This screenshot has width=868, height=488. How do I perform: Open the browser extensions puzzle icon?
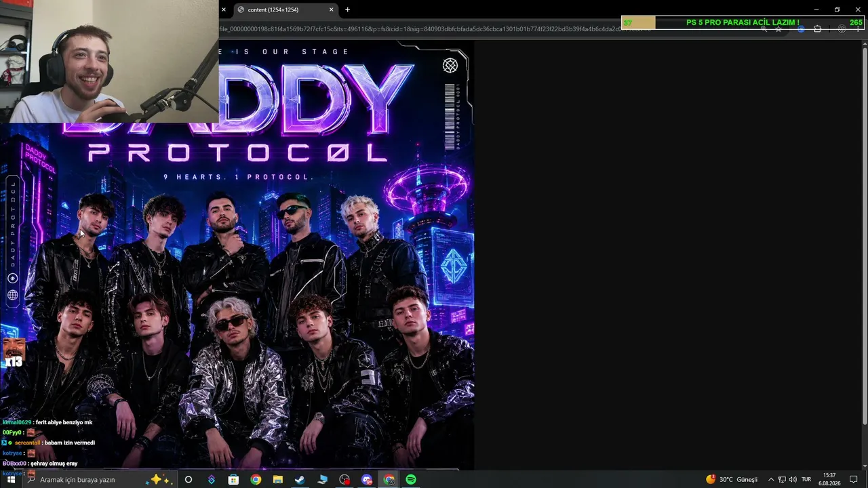817,29
